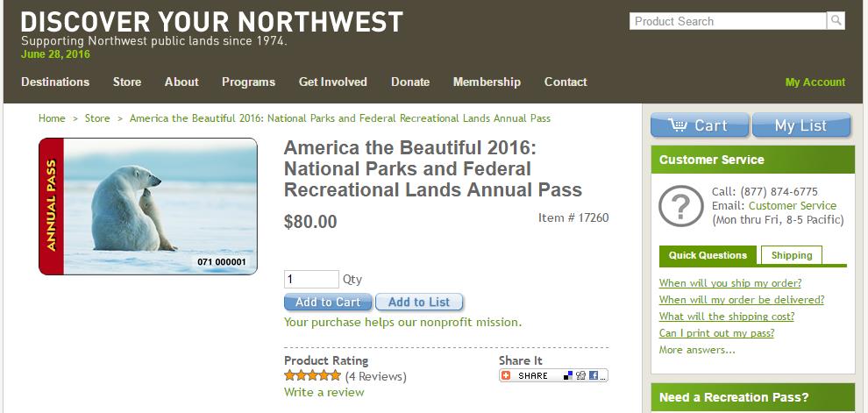Share via the Facebook icon
This screenshot has width=868, height=413.
tap(594, 375)
